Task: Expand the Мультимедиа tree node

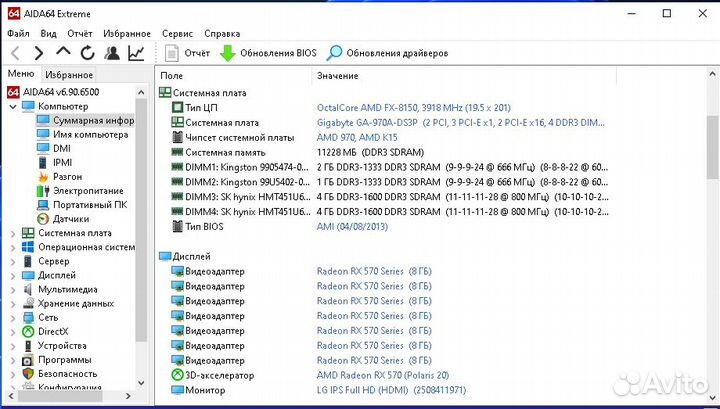Action: 13,290
